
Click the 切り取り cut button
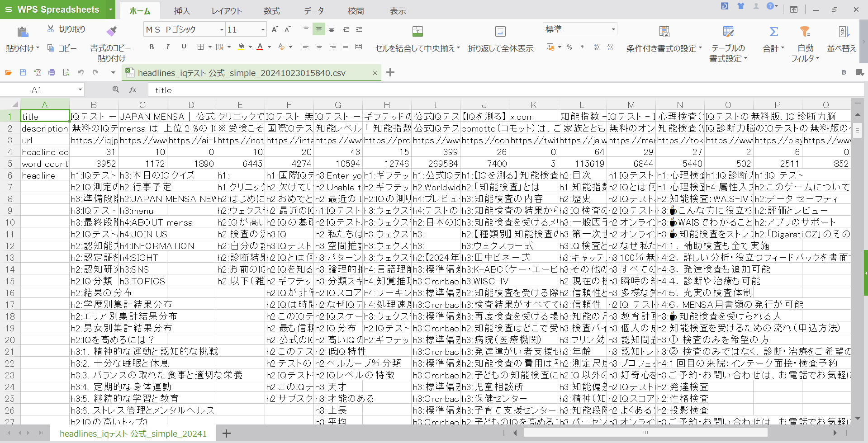[66, 29]
